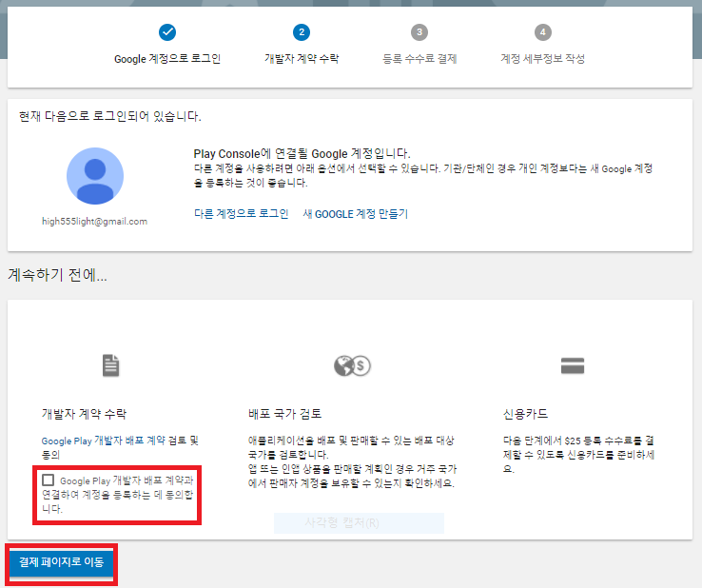Click the faint 사각형 캡처(R) label
This screenshot has width=702, height=588.
point(341,522)
